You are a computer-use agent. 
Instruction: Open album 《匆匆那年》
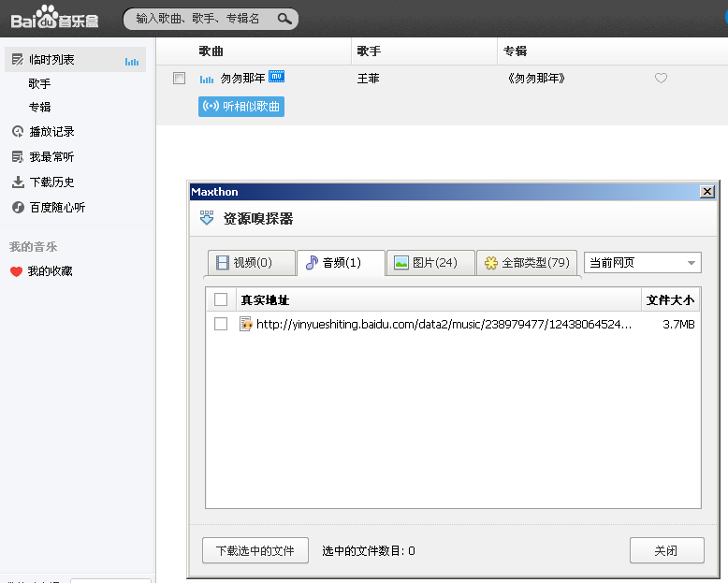pos(536,79)
